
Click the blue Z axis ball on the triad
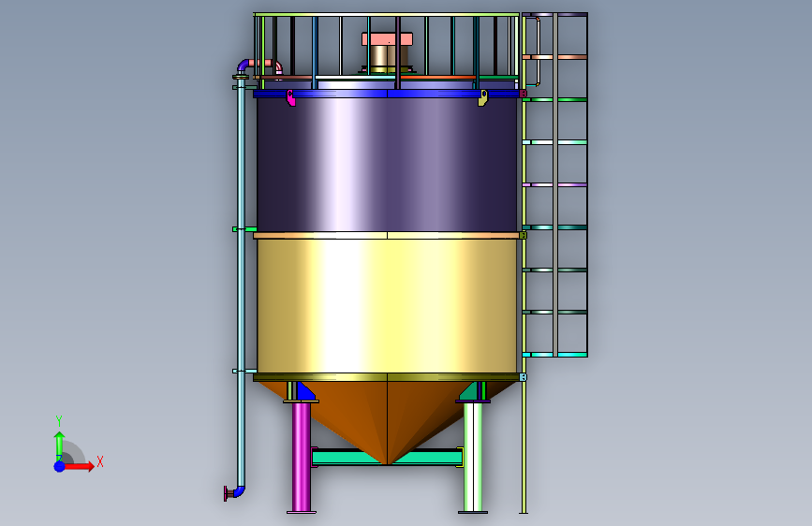(60, 466)
